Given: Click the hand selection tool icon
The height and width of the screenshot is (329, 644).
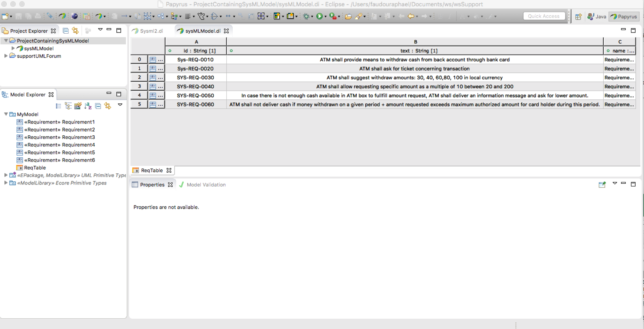Looking at the screenshot, I should tap(201, 16).
